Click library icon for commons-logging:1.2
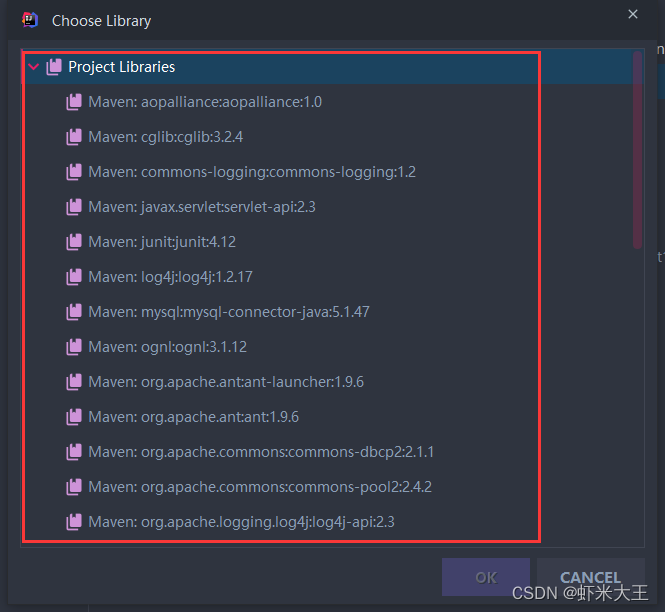The height and width of the screenshot is (612, 665). click(74, 172)
